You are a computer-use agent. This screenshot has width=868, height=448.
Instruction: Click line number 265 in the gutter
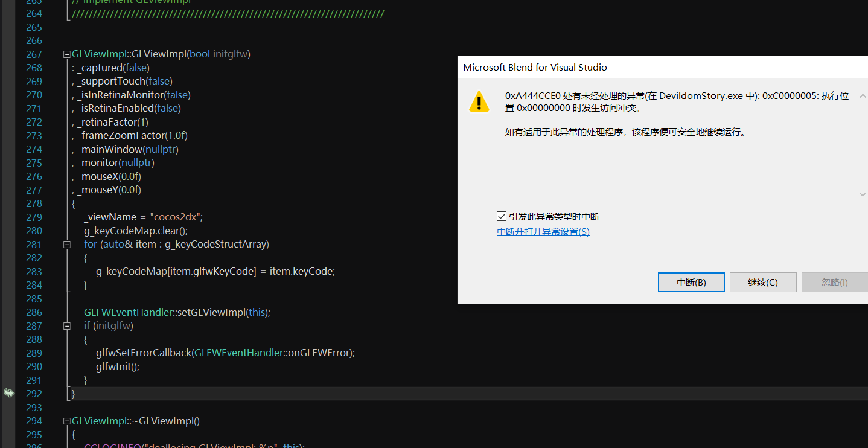tap(34, 27)
